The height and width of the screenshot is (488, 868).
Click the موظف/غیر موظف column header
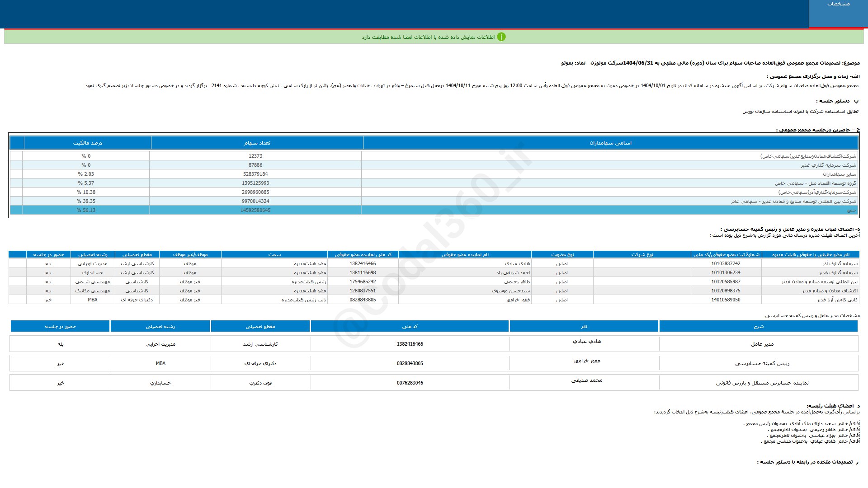pos(190,254)
